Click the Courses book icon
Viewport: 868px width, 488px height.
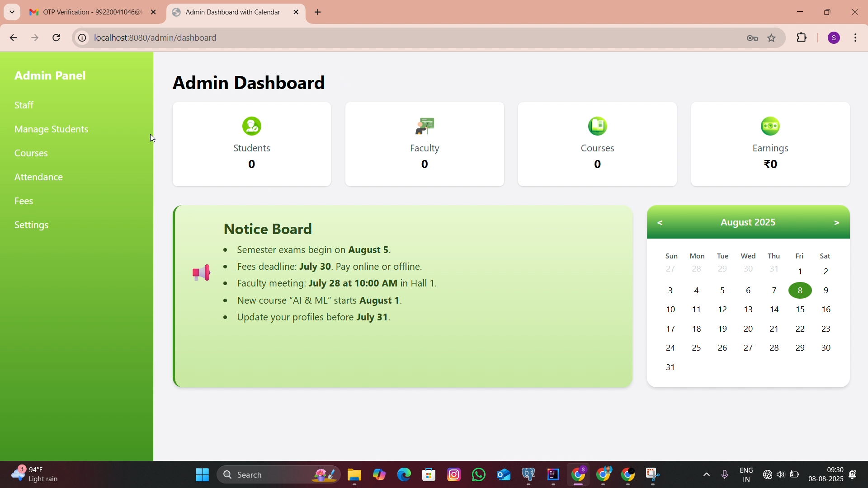[x=598, y=126]
